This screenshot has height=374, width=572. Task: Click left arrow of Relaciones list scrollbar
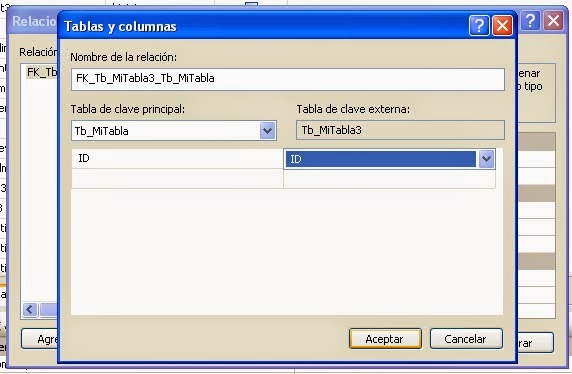pyautogui.click(x=30, y=310)
